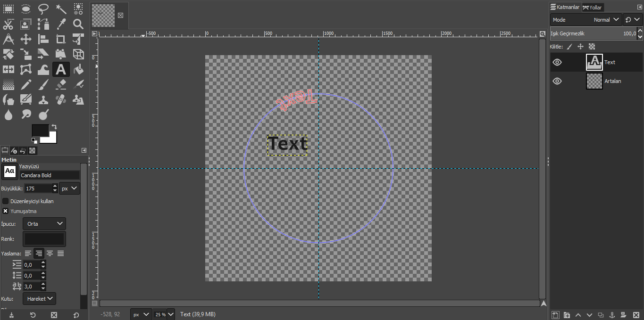This screenshot has height=320, width=644.
Task: Open the Tool Options tab
Action: [5, 151]
